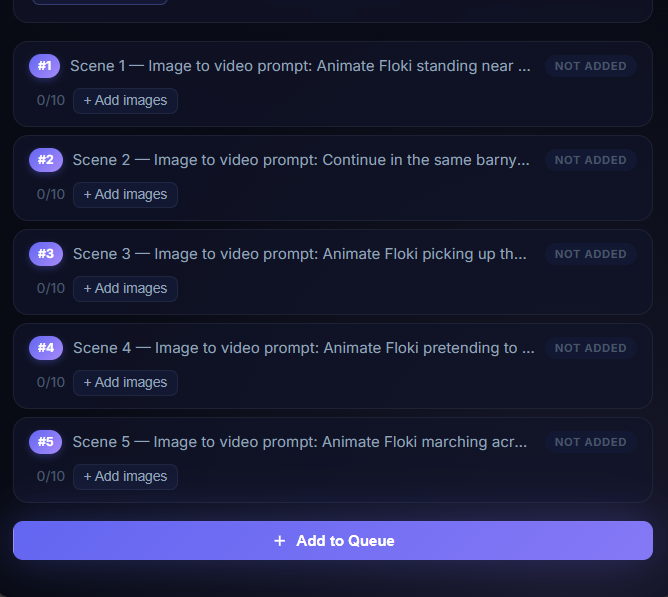The height and width of the screenshot is (597, 668).
Task: Add images to Scene 1
Action: 125,101
